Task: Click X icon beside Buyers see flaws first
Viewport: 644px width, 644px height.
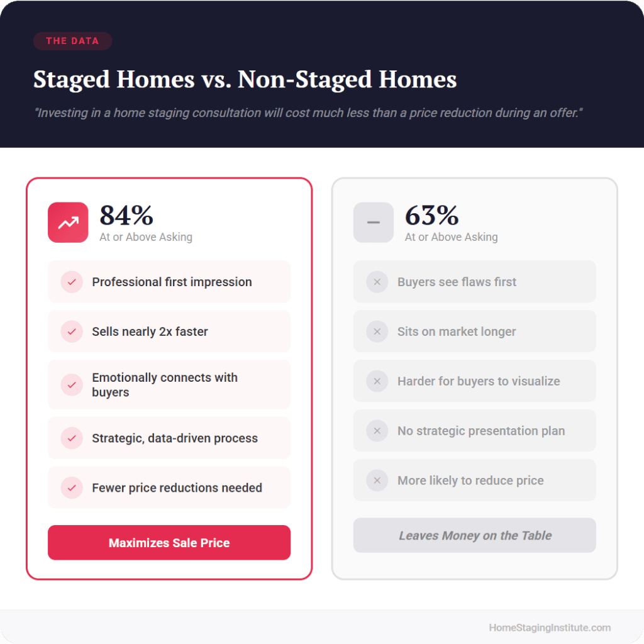Action: click(377, 282)
